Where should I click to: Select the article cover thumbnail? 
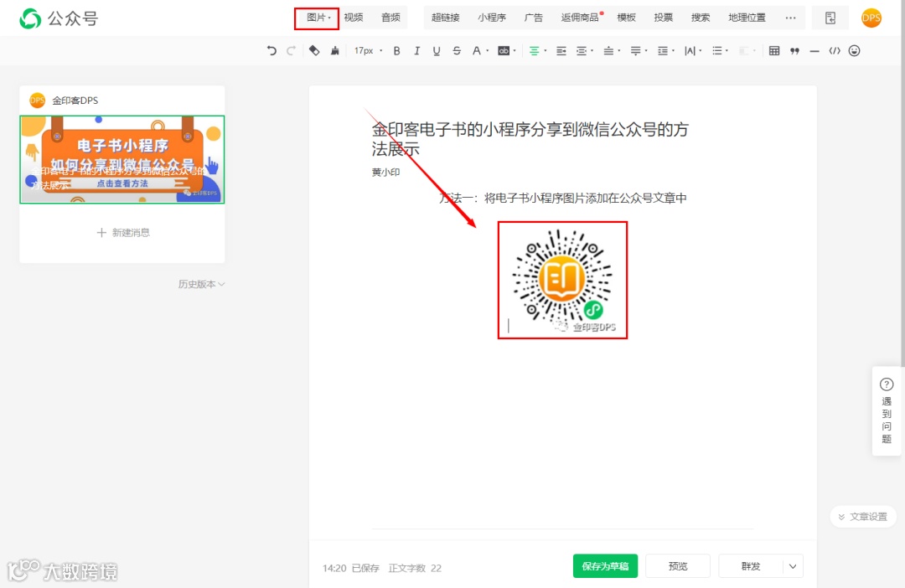pos(122,159)
